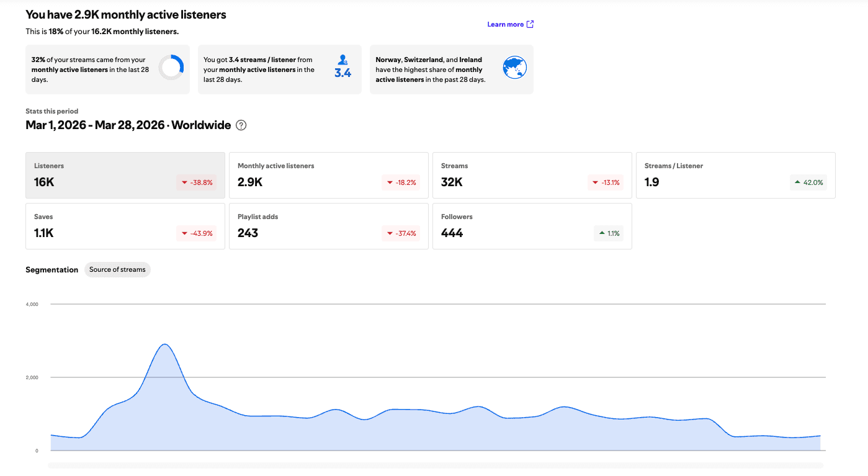Select the Streams 32K stat card
The image size is (868, 476).
pyautogui.click(x=532, y=176)
